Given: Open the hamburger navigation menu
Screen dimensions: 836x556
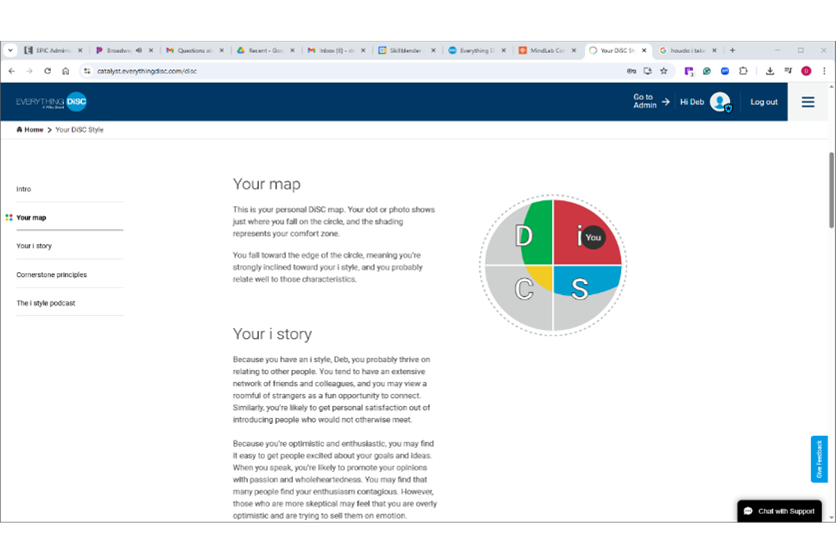Looking at the screenshot, I should tap(808, 102).
